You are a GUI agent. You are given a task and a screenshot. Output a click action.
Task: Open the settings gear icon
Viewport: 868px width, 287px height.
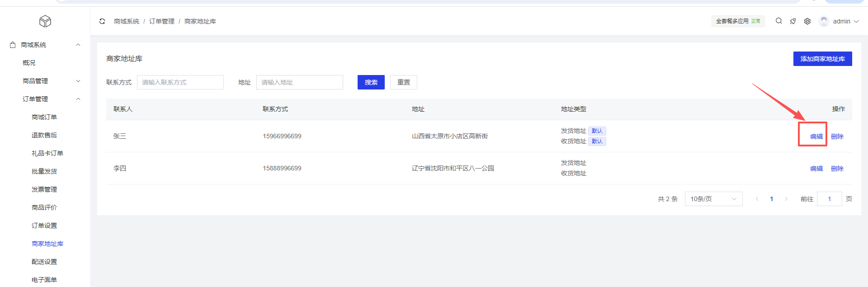click(x=807, y=21)
